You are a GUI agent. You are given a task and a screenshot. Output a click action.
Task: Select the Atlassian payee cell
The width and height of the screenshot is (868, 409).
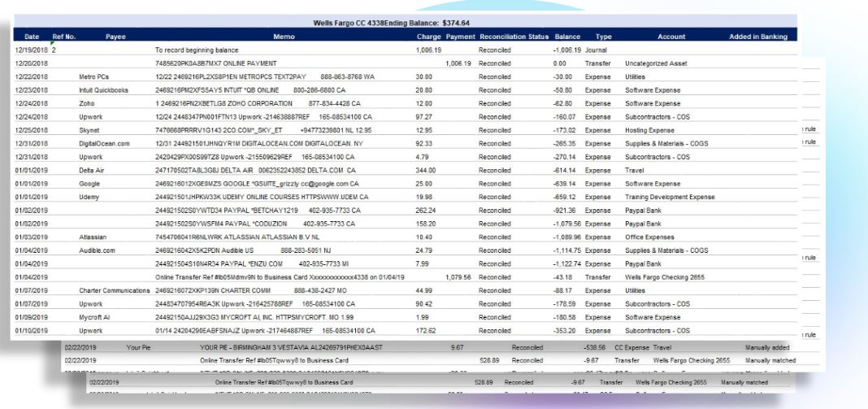point(93,237)
